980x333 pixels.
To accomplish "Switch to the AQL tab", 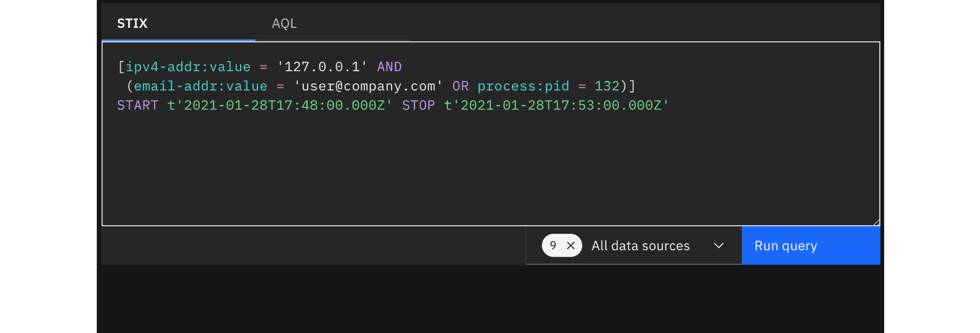I will pos(333,23).
